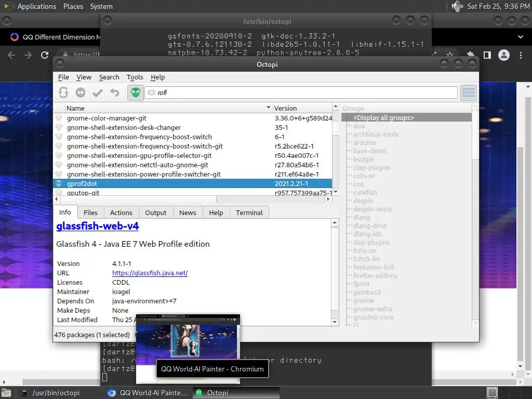Click the Info panel scrollbar down arrow
This screenshot has height=399, width=532.
click(335, 322)
